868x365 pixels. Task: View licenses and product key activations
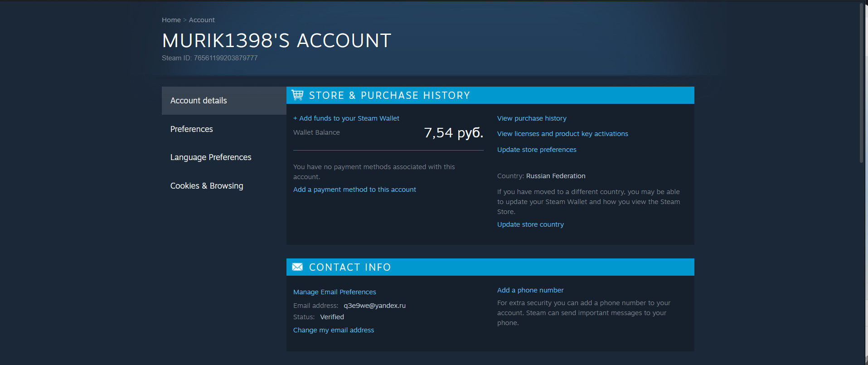(563, 134)
